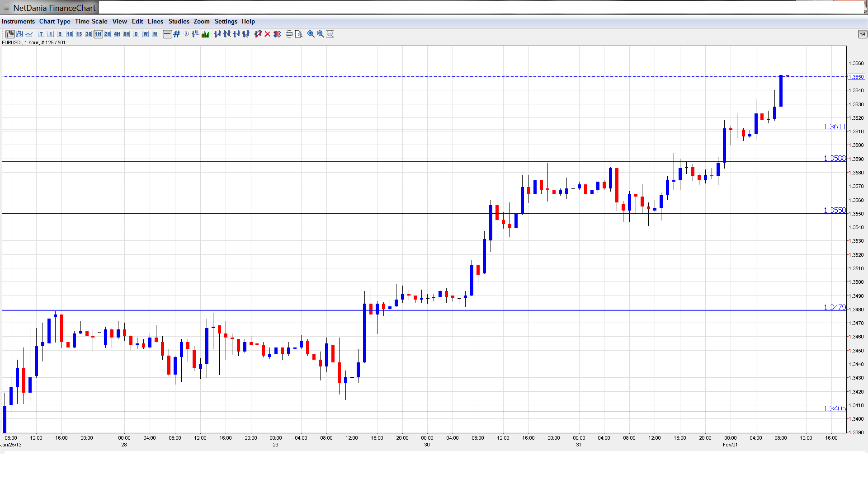Click the zoom in magnifier
The height and width of the screenshot is (488, 868).
point(311,34)
